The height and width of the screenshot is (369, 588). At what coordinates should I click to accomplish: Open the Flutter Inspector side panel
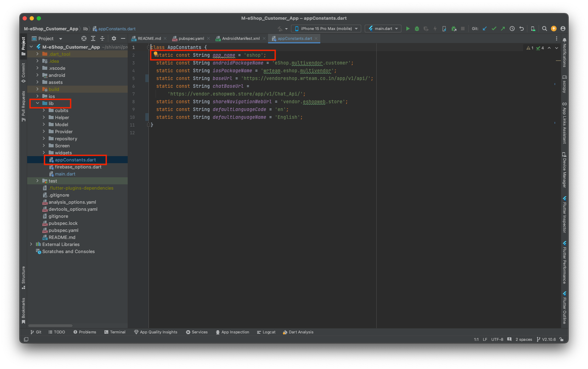coord(564,215)
